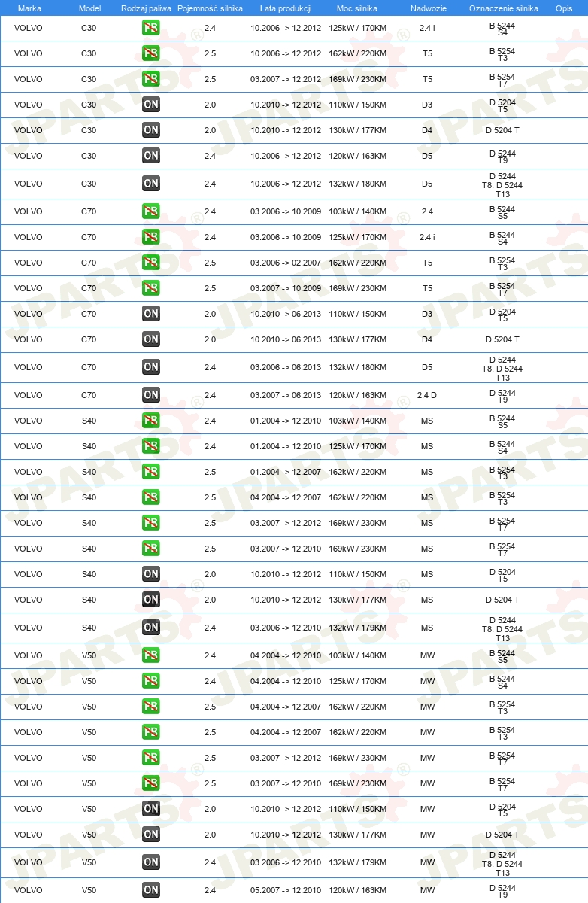Select the ON diesel icon for V50 110kW/150KM

coord(151,810)
